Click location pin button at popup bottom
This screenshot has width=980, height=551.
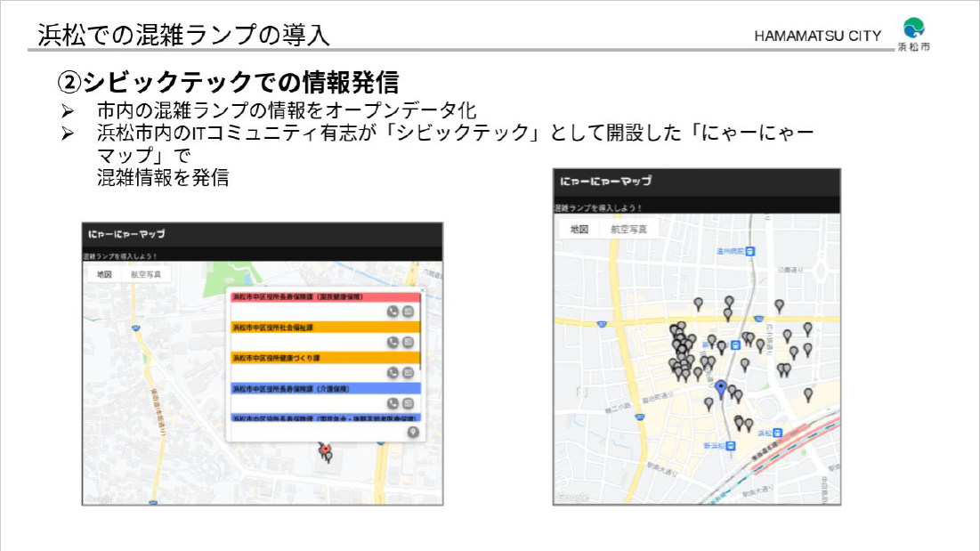tap(411, 432)
